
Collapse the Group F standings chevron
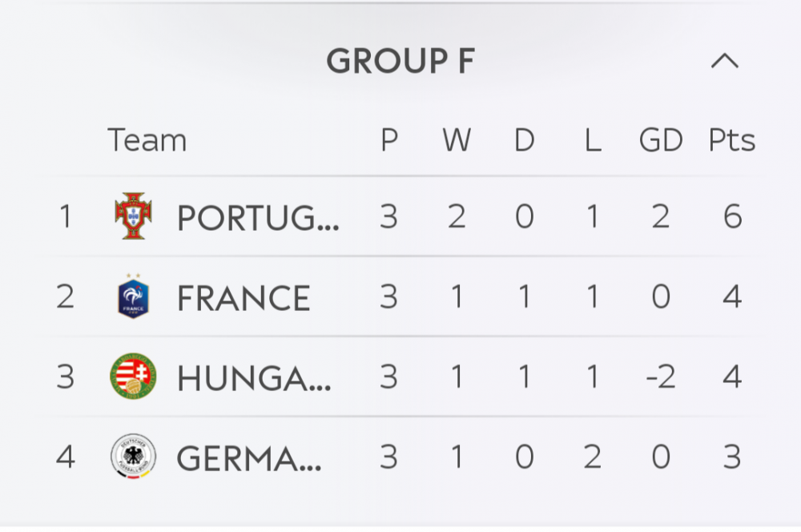724,62
